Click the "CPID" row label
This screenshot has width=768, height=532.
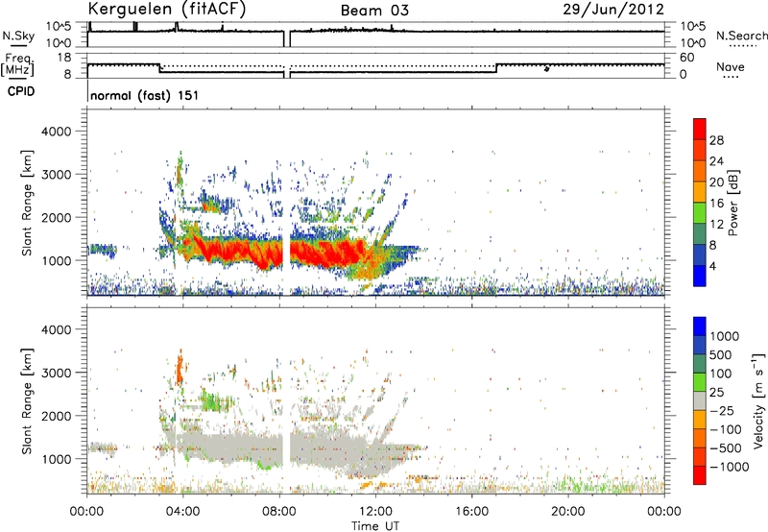(21, 91)
